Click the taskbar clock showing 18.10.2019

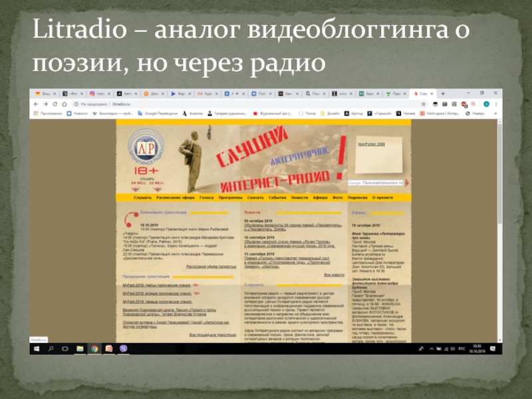click(x=477, y=348)
